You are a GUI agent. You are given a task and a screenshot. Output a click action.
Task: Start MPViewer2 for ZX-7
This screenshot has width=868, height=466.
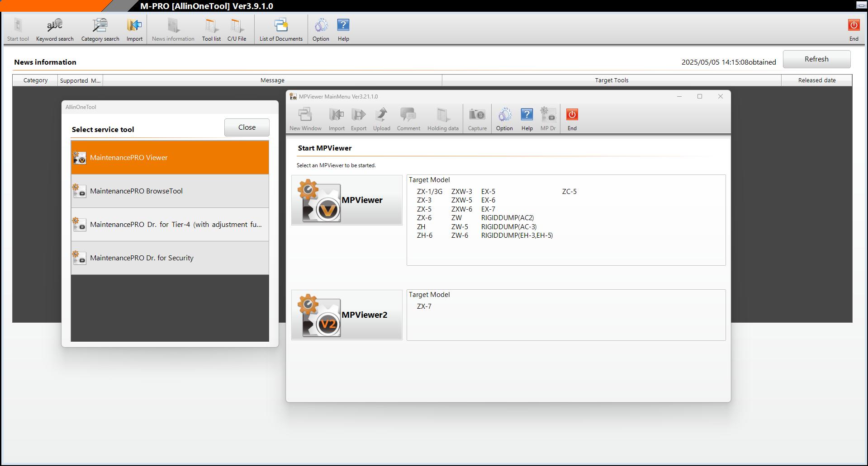[347, 315]
